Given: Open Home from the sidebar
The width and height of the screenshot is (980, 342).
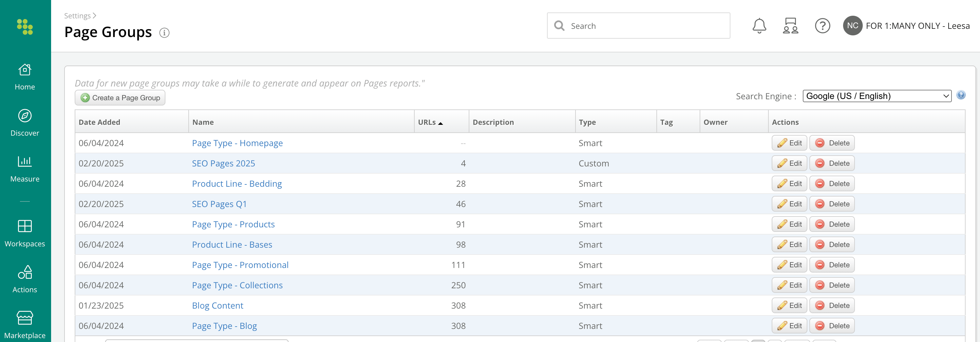Looking at the screenshot, I should 25,77.
